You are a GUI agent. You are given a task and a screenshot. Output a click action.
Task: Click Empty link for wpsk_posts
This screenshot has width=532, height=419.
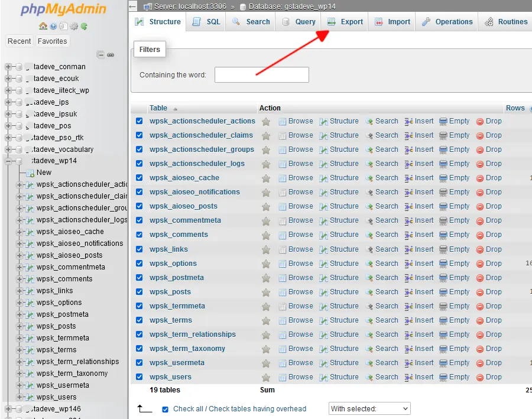pos(459,292)
